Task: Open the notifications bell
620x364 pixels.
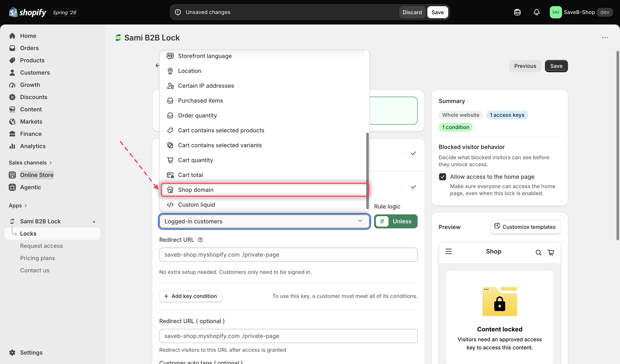Action: click(x=536, y=12)
